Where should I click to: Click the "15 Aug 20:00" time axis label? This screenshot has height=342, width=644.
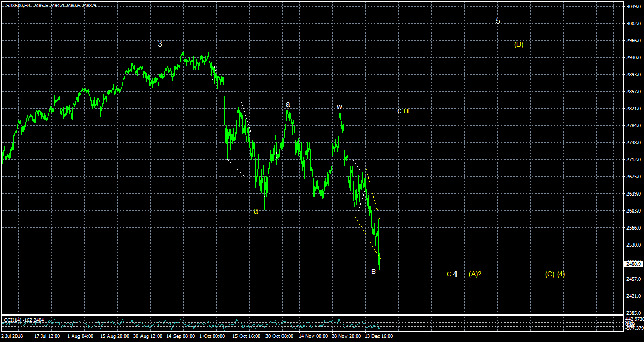tap(114, 336)
